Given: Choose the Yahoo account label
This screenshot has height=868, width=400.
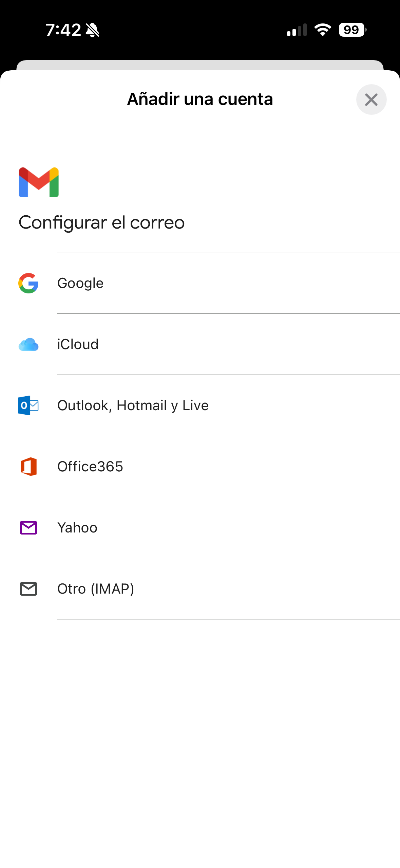Looking at the screenshot, I should [x=77, y=528].
